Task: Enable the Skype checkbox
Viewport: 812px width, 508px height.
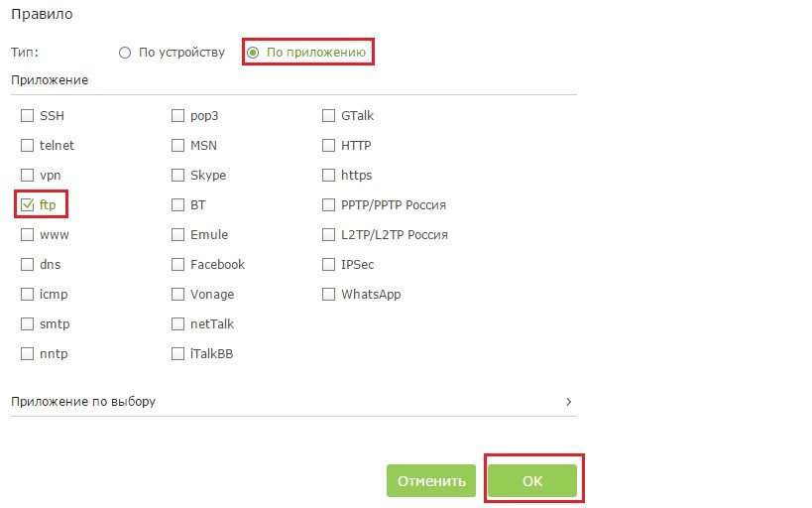Action: [178, 176]
